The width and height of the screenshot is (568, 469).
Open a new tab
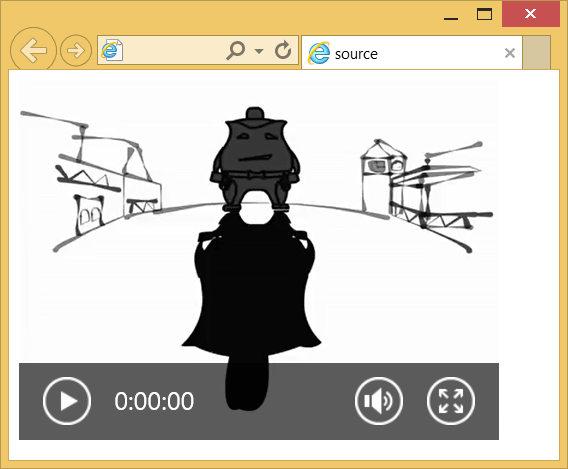[536, 52]
